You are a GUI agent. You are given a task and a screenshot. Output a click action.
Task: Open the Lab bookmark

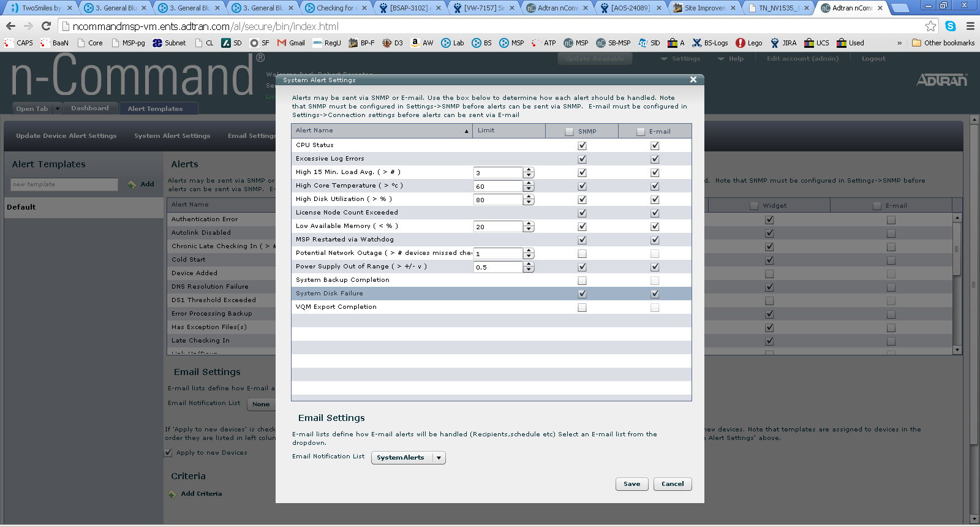[x=453, y=43]
